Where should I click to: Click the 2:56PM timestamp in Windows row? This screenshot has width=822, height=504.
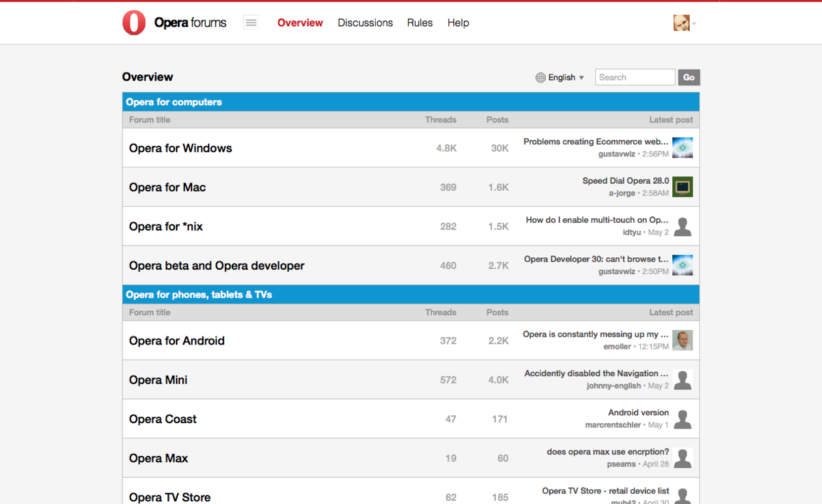pos(655,154)
